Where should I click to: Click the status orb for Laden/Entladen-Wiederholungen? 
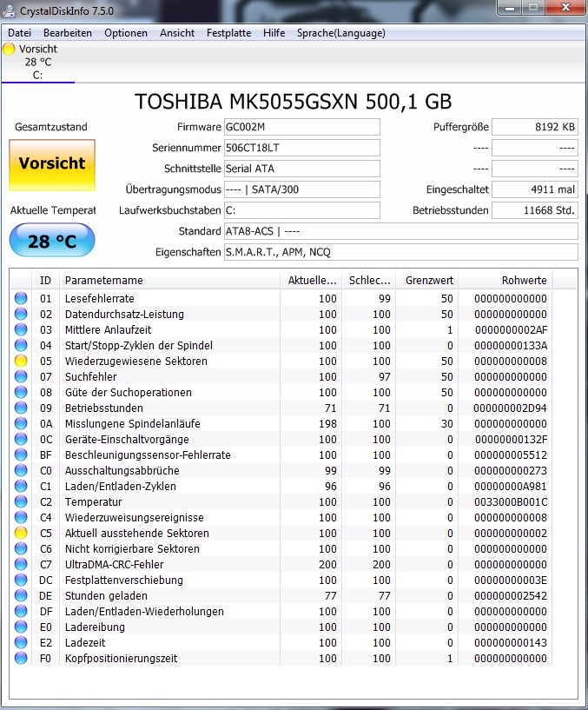pyautogui.click(x=21, y=611)
